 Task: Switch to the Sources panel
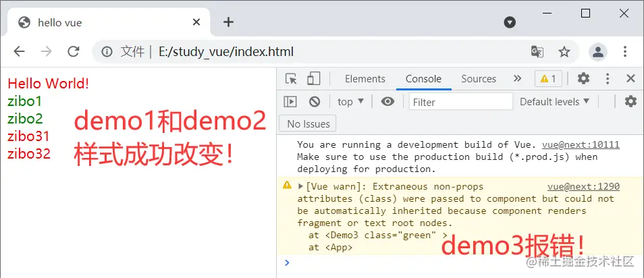tap(479, 79)
